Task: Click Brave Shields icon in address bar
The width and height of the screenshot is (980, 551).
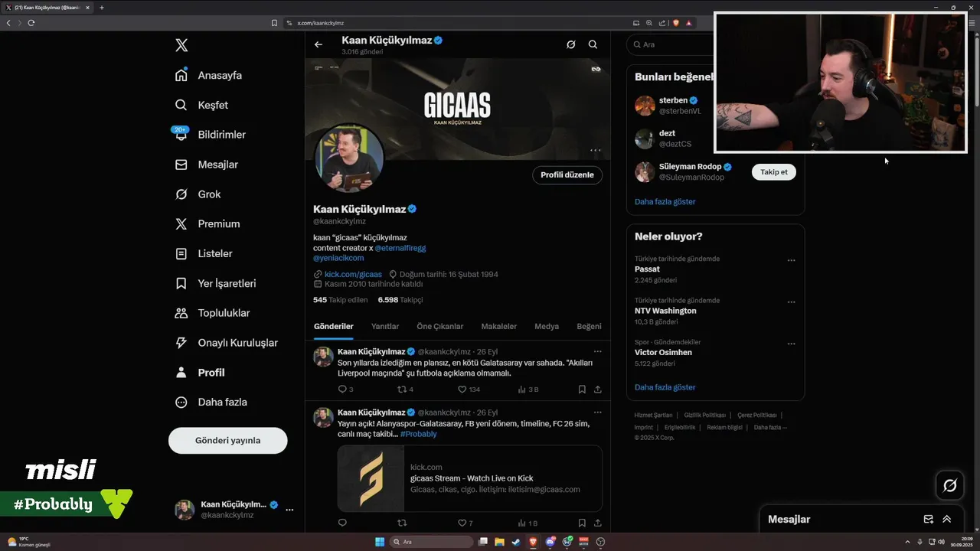Action: [x=675, y=23]
